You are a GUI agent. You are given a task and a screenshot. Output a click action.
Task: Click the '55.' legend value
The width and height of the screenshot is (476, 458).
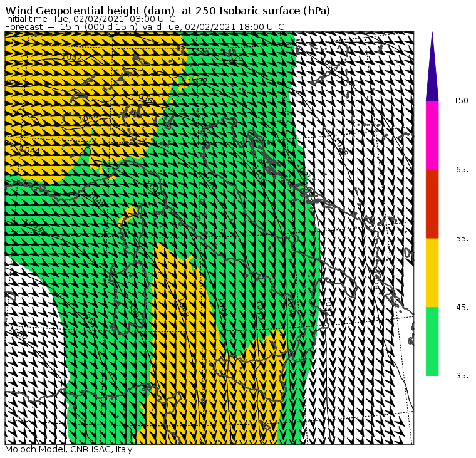tap(463, 239)
